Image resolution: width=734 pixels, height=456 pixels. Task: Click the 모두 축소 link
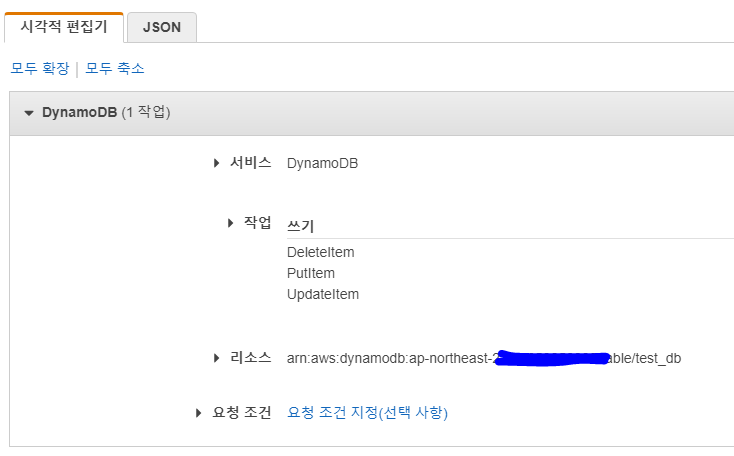[x=115, y=68]
